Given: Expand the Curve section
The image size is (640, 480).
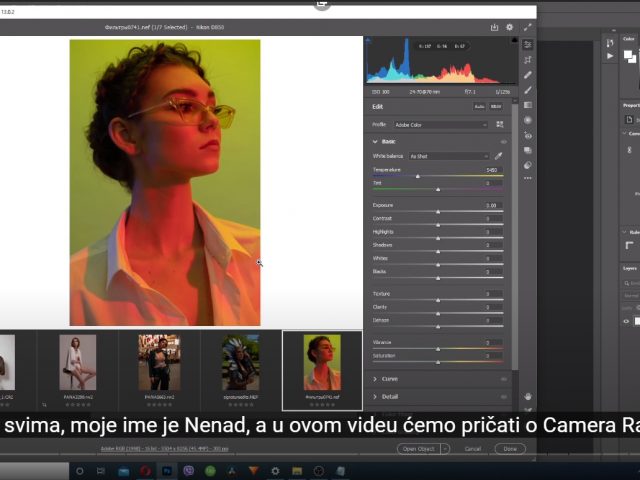Looking at the screenshot, I should pyautogui.click(x=375, y=379).
